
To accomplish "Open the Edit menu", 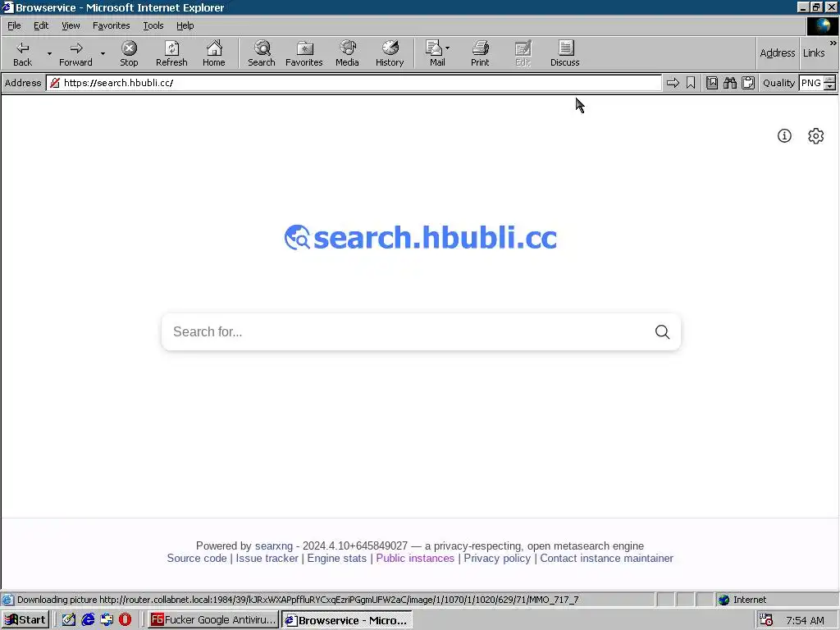I will (x=41, y=25).
